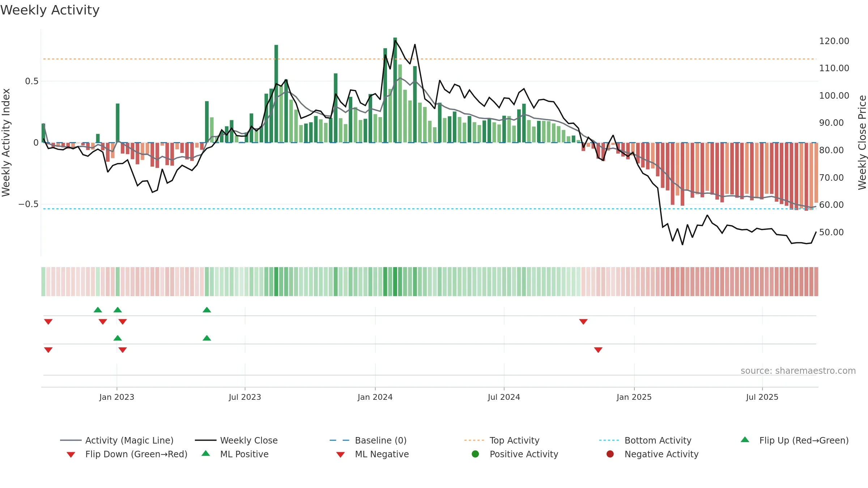
Task: Click the green Flip Up triangle icon in legend
Action: click(x=745, y=440)
